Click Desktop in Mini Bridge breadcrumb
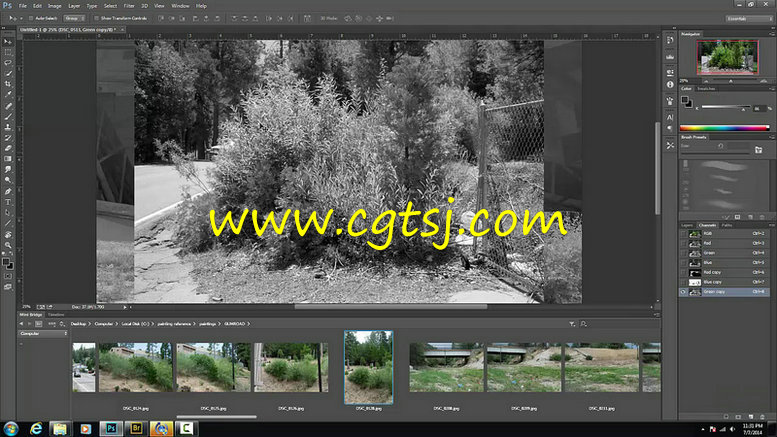The image size is (777, 437). pos(78,324)
